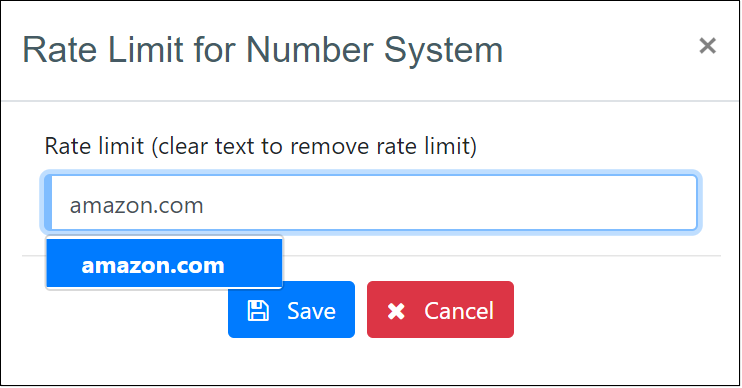Click the 'Rate Limit for Number System' title
Image resolution: width=742 pixels, height=388 pixels.
coord(263,50)
